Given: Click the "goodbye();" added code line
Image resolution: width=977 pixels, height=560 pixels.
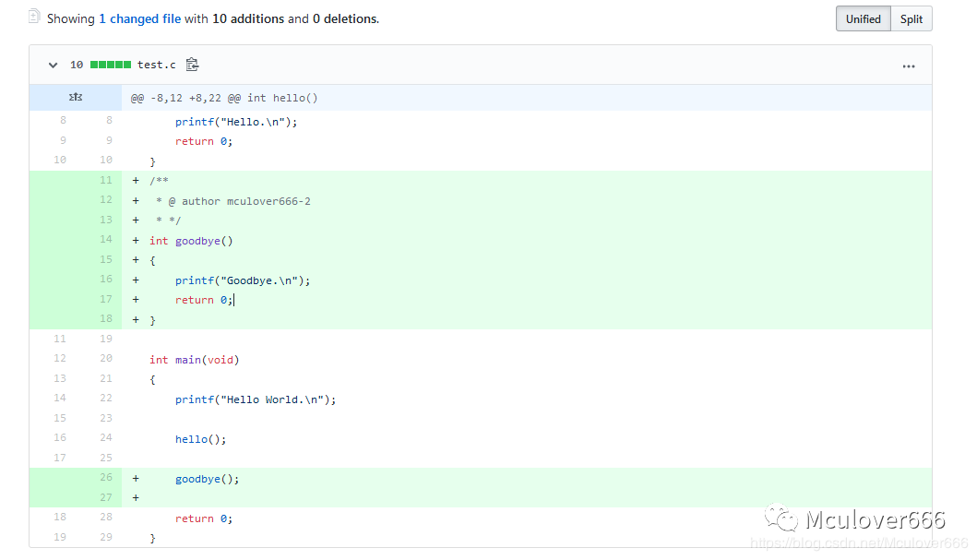Looking at the screenshot, I should 207,479.
